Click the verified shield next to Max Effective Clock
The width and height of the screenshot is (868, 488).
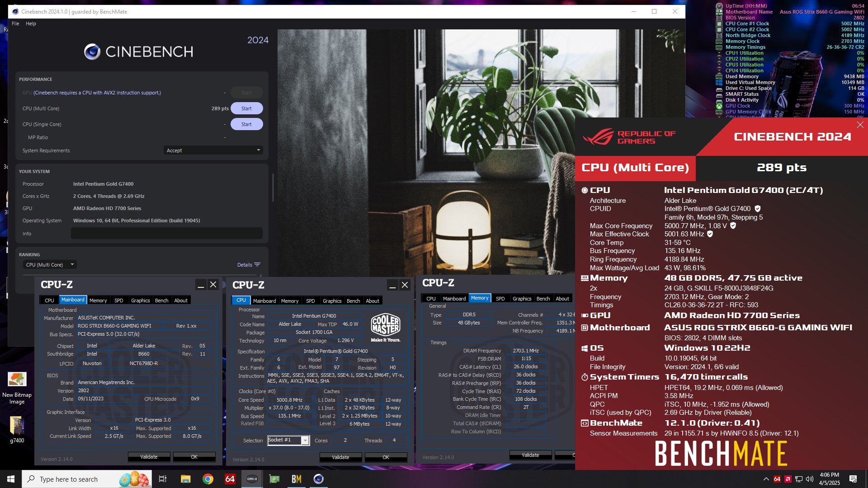click(x=710, y=234)
